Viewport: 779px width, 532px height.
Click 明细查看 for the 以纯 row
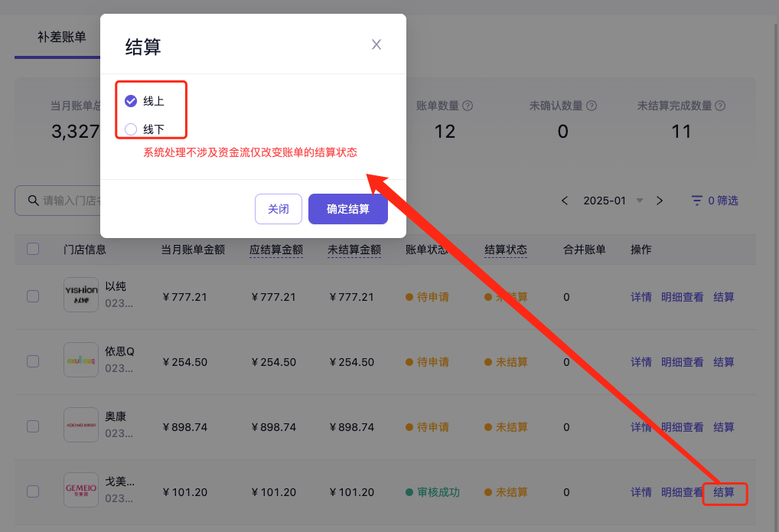[682, 297]
